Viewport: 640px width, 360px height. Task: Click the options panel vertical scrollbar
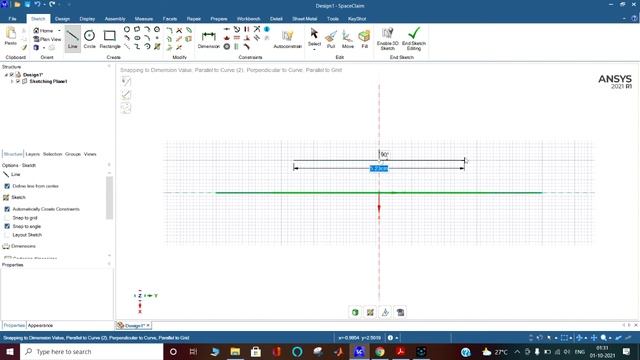109,198
